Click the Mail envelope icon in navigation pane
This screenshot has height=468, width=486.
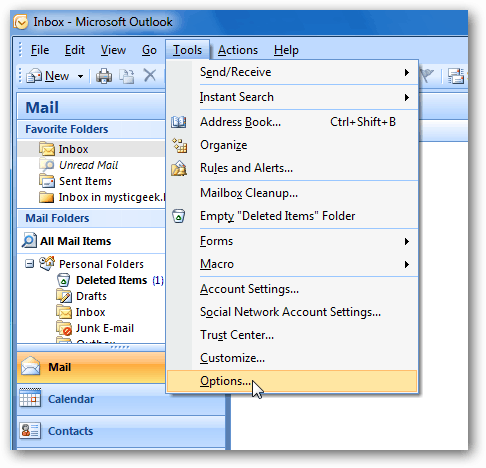(31, 366)
